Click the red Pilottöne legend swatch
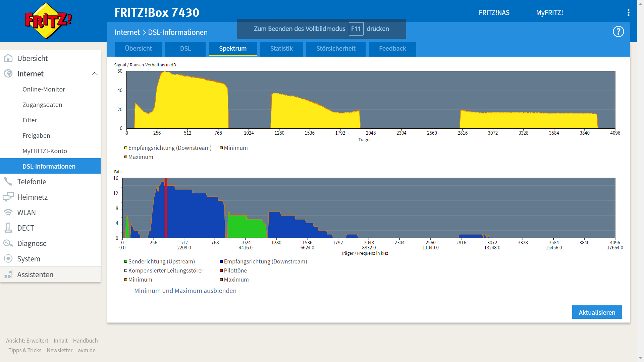Viewport: 644px width, 362px height. point(221,271)
